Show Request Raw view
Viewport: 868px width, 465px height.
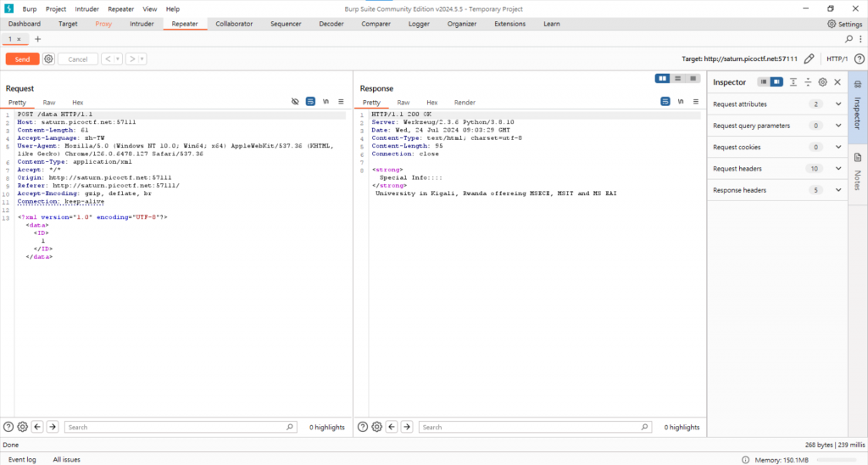(49, 103)
